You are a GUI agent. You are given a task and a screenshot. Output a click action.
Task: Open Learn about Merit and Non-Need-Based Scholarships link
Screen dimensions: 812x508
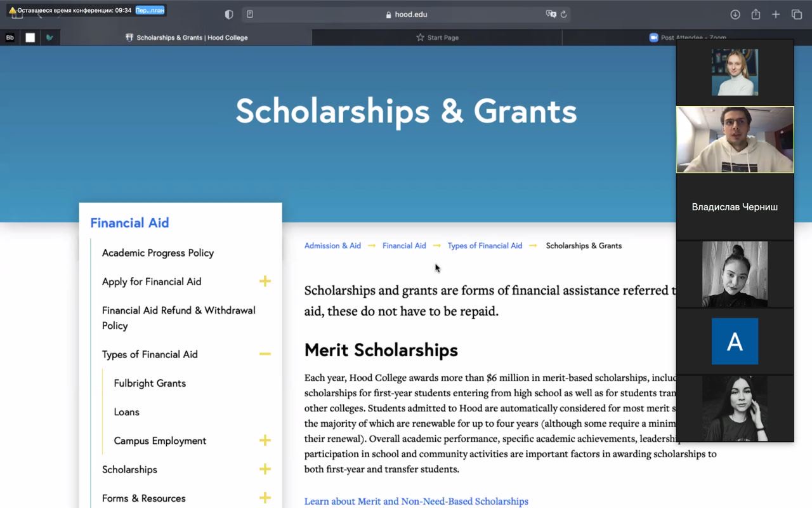[416, 501]
